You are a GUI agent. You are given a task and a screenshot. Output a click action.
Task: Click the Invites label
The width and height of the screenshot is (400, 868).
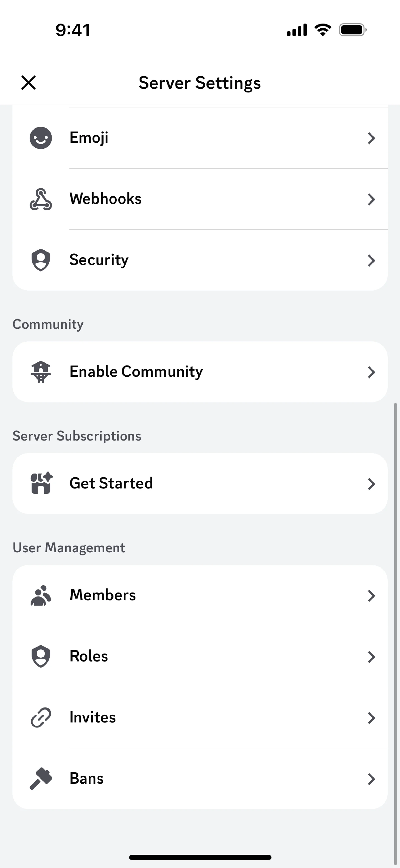[x=92, y=717]
